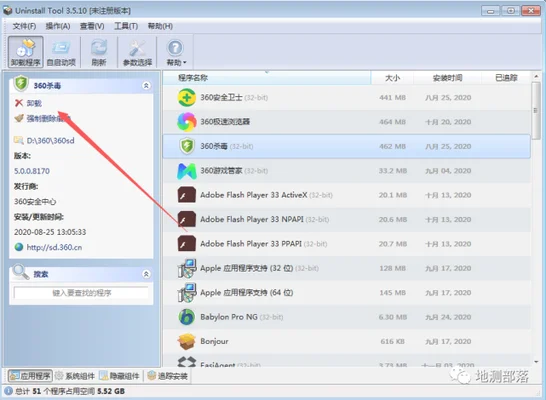Screen dimensions: 546x400
Task: Open the D:\360\360sd install folder link
Action: click(44, 141)
